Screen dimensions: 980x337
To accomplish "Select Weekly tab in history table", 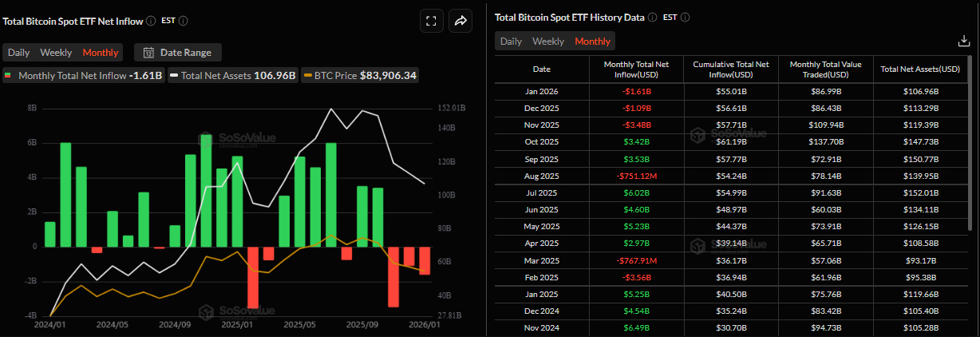I will [548, 42].
